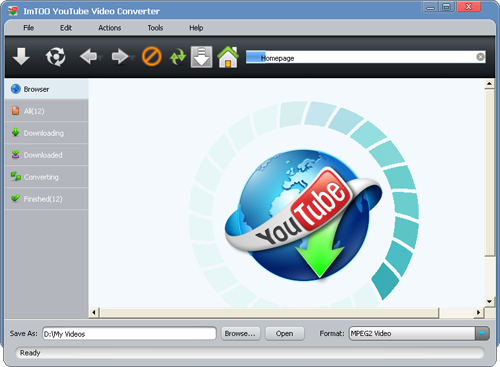Screen dimensions: 500x367
Task: Click the horizontal scrollbar right arrow
Action: (x=479, y=312)
